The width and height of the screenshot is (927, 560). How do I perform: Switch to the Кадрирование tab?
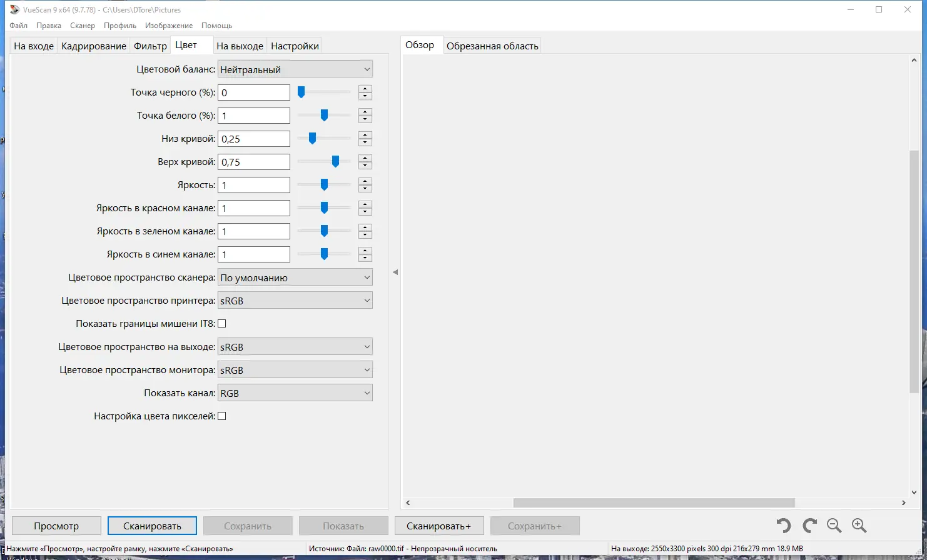point(94,46)
